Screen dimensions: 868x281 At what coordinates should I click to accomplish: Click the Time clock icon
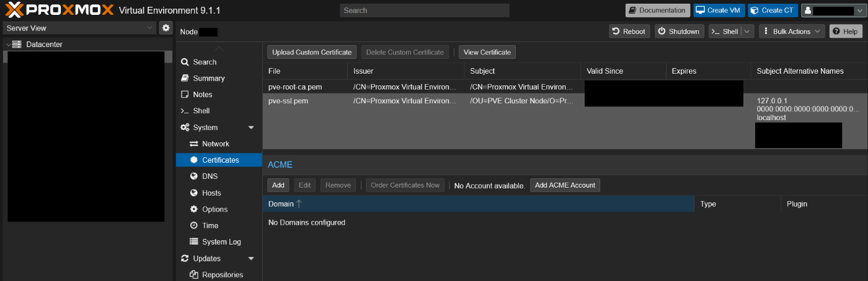(x=194, y=226)
